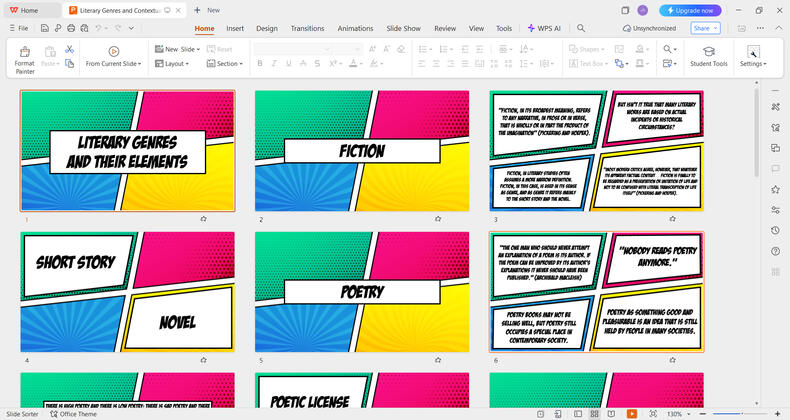The height and width of the screenshot is (420, 790).
Task: Start slideshow with the From Current Slide play icon
Action: tap(113, 51)
